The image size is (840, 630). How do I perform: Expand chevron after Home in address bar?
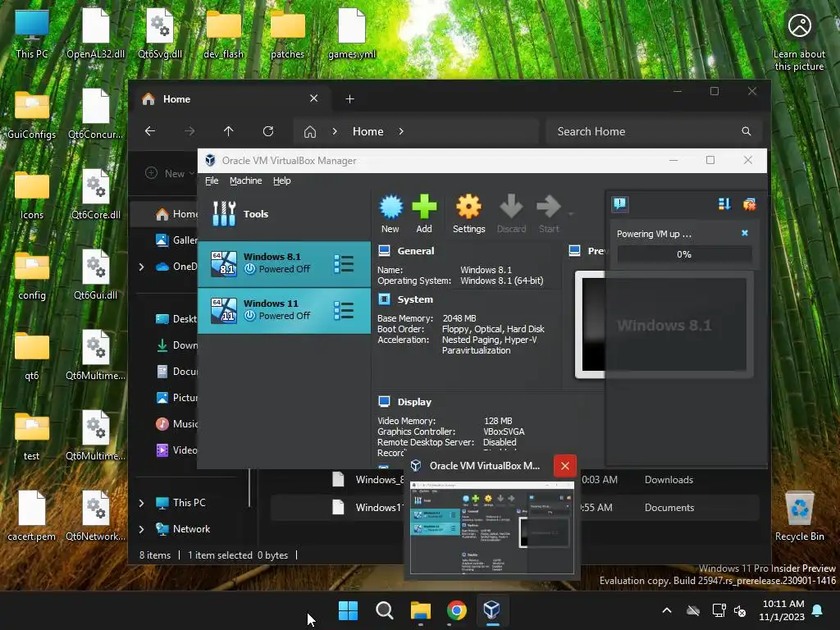coord(401,132)
